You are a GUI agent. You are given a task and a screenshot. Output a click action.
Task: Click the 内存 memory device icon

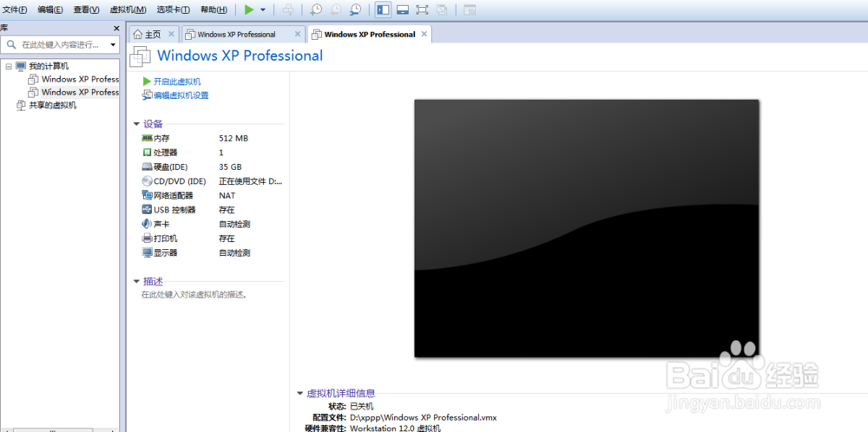(x=147, y=138)
